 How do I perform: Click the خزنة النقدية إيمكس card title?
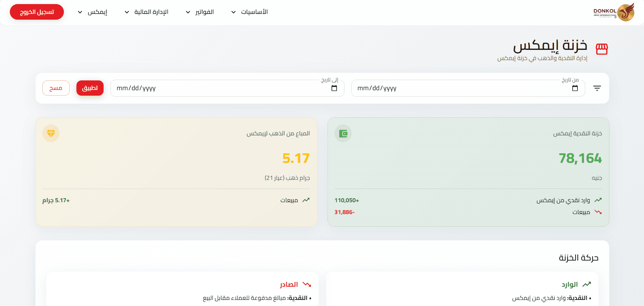[x=577, y=133]
